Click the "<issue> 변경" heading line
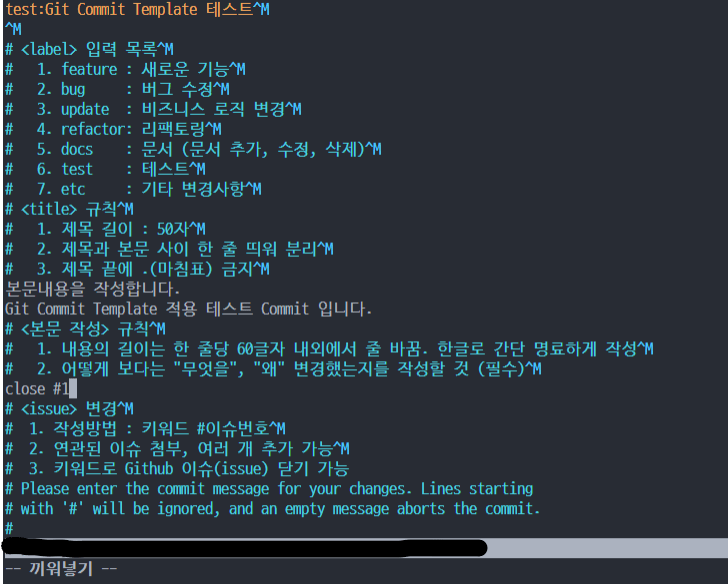Image resolution: width=728 pixels, height=584 pixels. [69, 409]
